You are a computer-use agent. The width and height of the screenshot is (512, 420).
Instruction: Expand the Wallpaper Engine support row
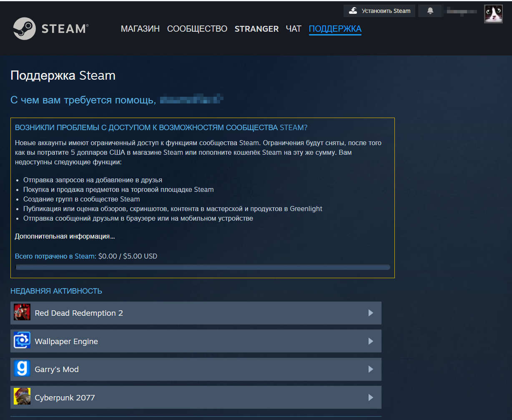coord(370,340)
